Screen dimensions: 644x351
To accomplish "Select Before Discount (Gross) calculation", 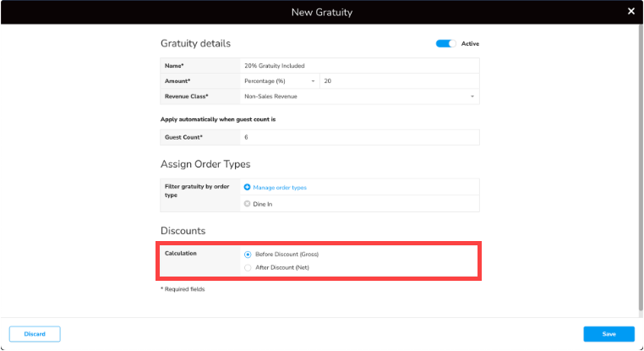I will pos(248,254).
